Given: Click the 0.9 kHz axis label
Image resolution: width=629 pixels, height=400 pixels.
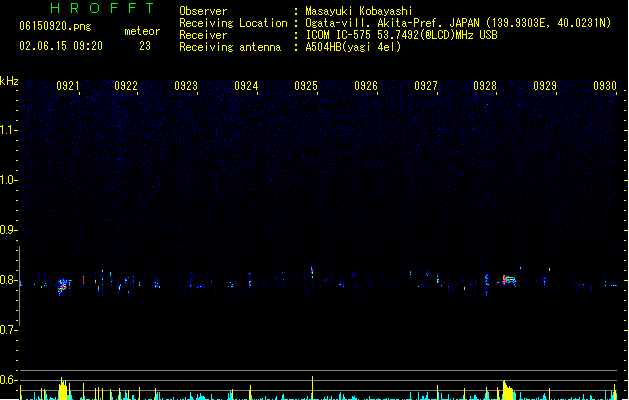Looking at the screenshot, I should (8, 230).
